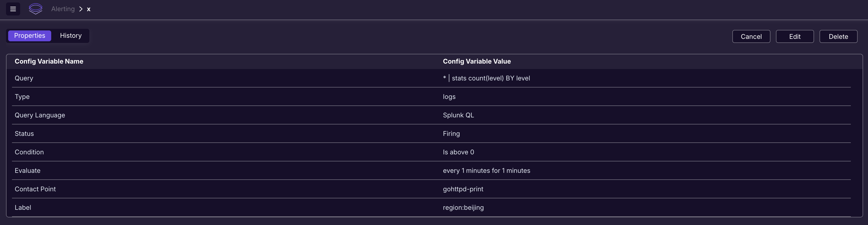Click the "logs" type value
This screenshot has height=225, width=868.
tap(449, 97)
